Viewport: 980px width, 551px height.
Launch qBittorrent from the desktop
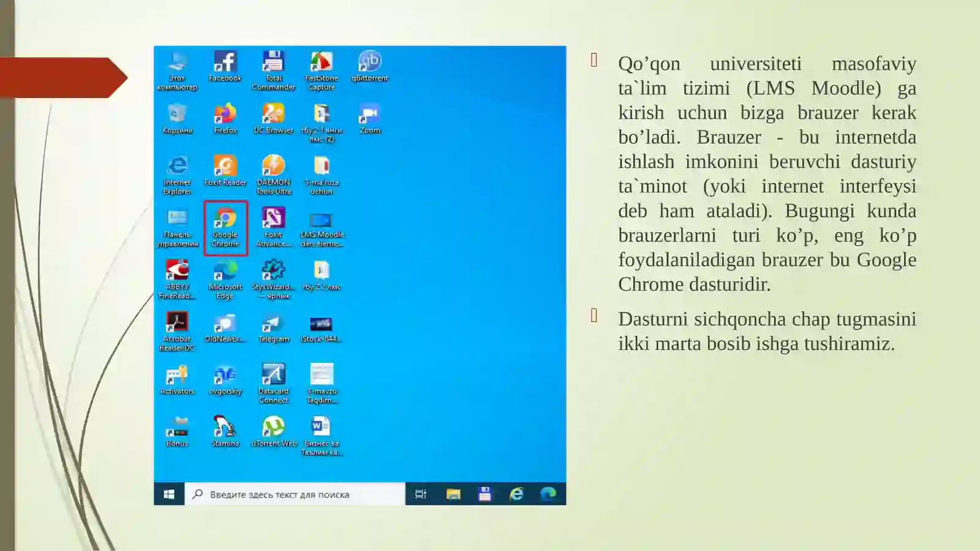(370, 66)
